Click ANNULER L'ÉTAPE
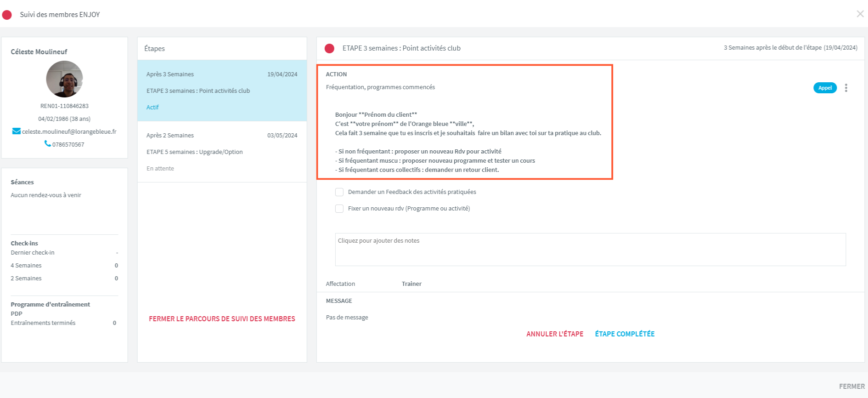This screenshot has height=398, width=868. [555, 334]
